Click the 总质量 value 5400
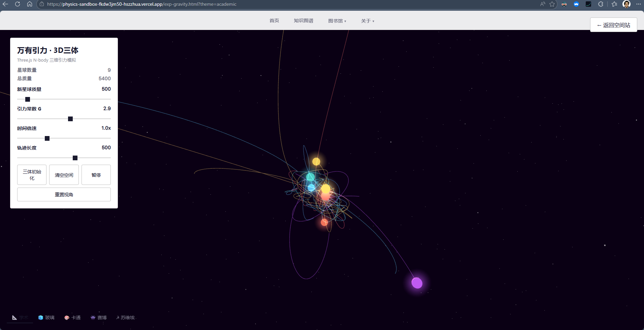 click(x=104, y=78)
